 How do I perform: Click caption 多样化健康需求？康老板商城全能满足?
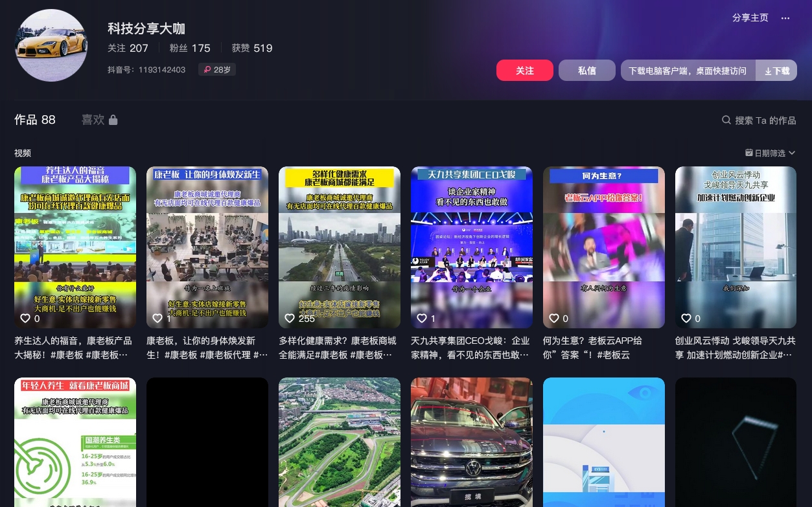pyautogui.click(x=338, y=348)
